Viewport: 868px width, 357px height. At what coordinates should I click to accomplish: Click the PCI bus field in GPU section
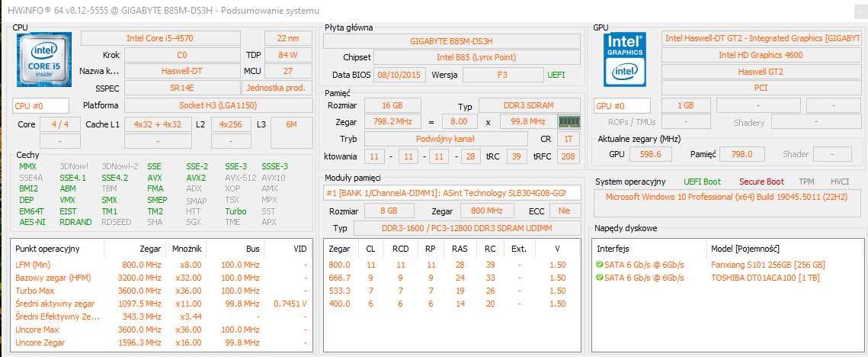pos(761,88)
